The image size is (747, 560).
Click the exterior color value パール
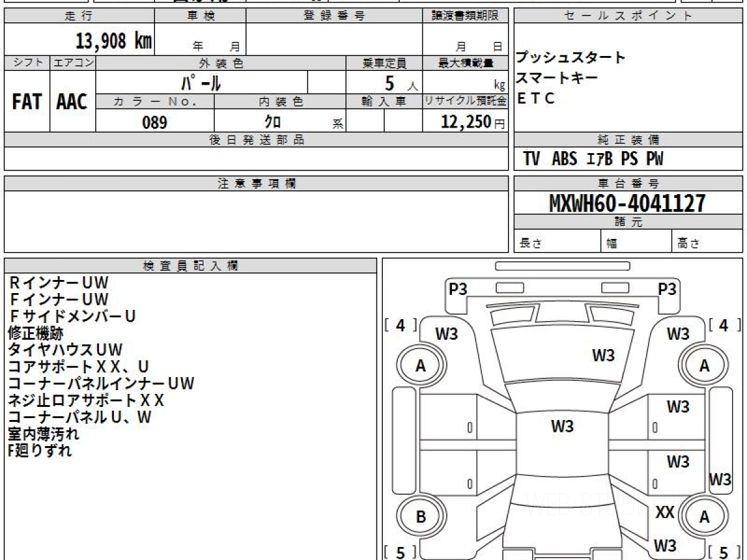coord(201,82)
